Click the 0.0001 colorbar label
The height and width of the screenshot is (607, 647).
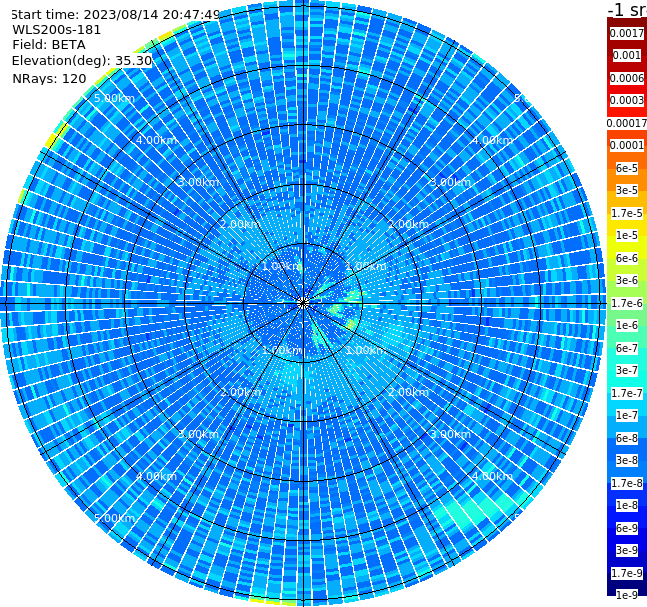[627, 145]
